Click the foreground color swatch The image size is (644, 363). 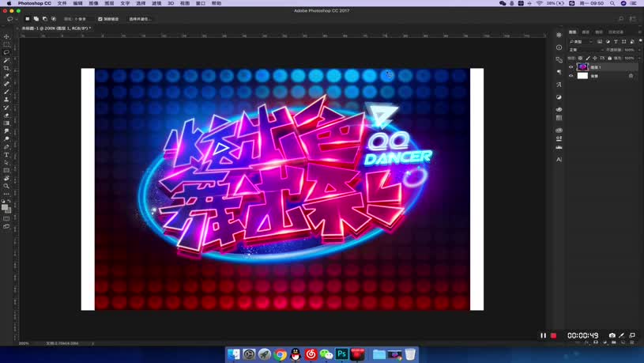click(x=5, y=206)
